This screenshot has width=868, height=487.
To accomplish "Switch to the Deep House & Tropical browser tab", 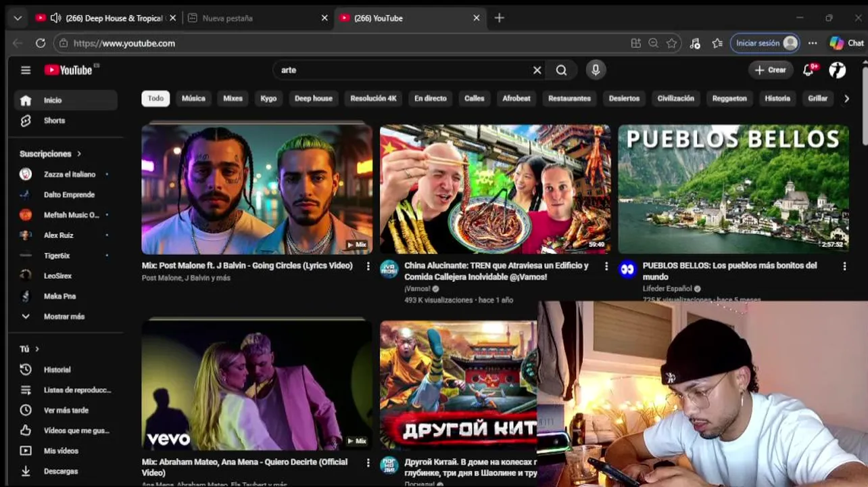I will 107,18.
